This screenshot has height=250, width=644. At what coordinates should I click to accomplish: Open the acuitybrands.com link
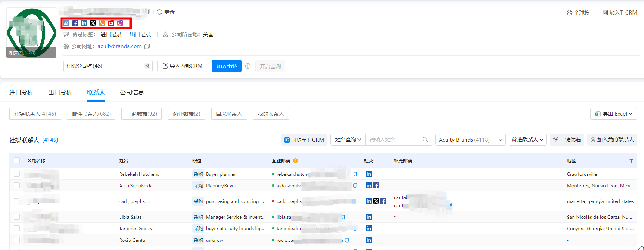[x=119, y=46]
